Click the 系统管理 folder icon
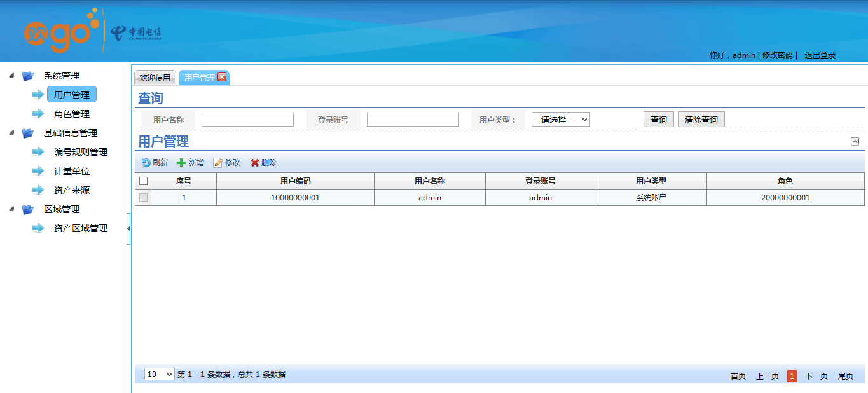The image size is (868, 393). 27,76
